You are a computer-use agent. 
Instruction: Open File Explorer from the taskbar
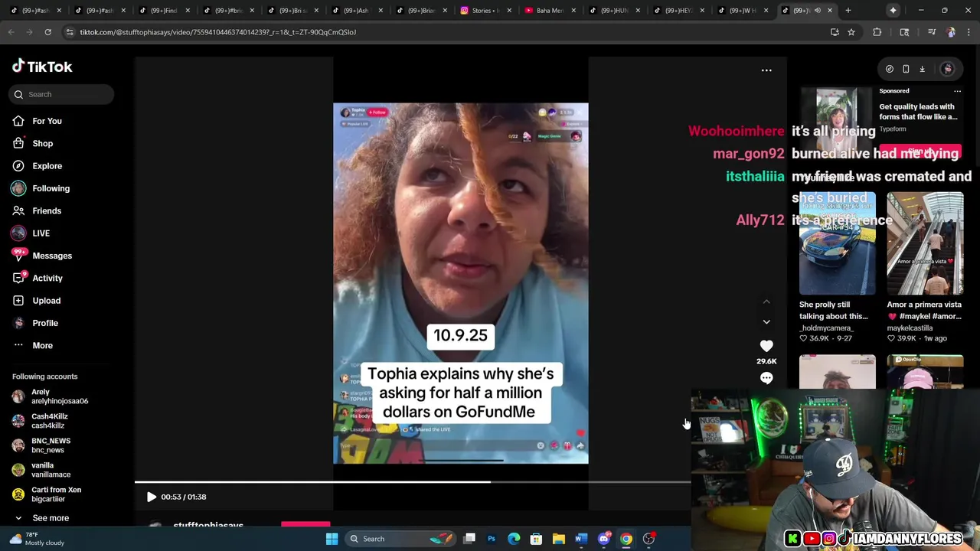click(559, 539)
